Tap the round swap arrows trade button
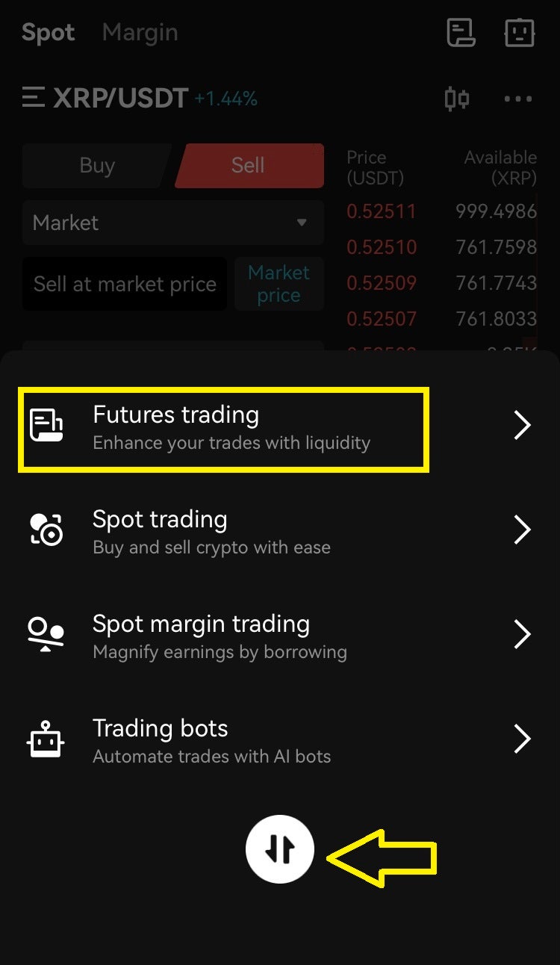560x965 pixels. click(280, 849)
